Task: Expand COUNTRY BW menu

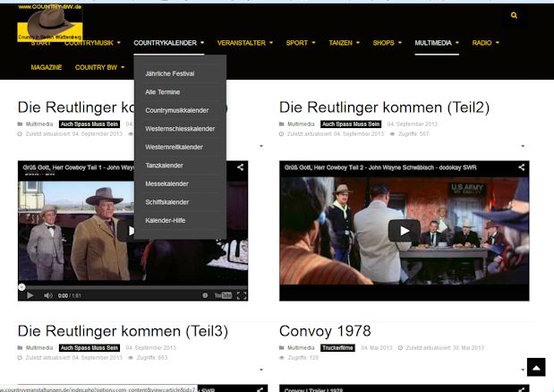Action: 99,67
